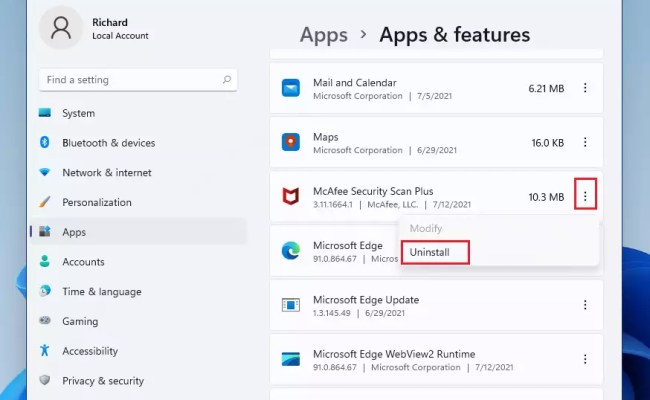Click the 10.3 MB size value

(546, 197)
